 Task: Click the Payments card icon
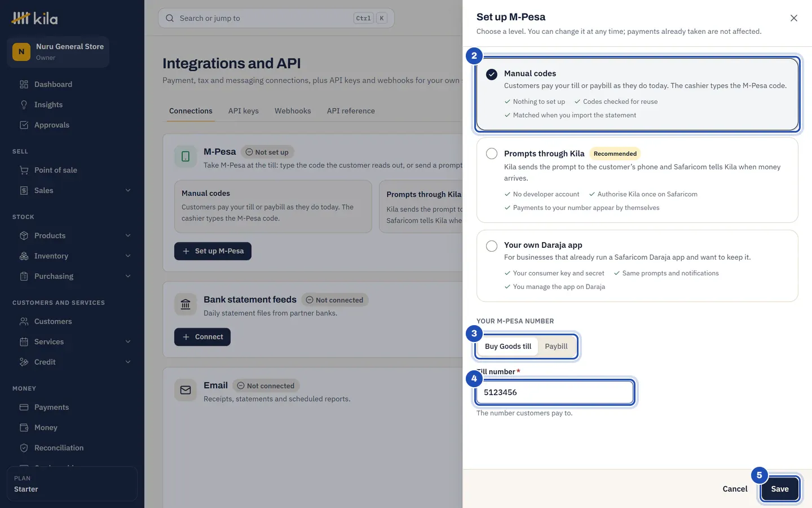(x=24, y=408)
